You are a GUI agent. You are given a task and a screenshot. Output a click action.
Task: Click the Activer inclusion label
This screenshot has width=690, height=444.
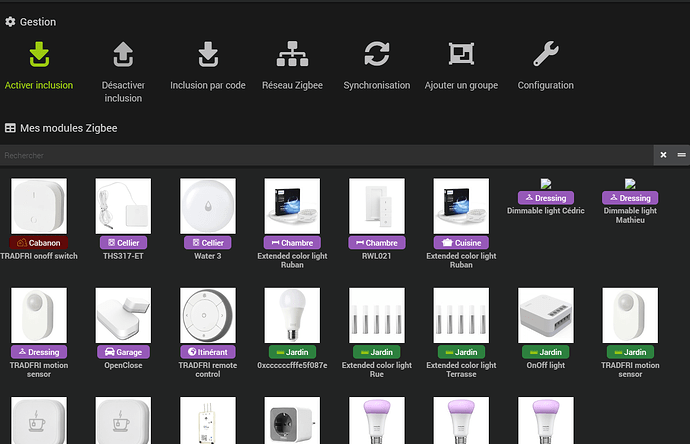39,85
